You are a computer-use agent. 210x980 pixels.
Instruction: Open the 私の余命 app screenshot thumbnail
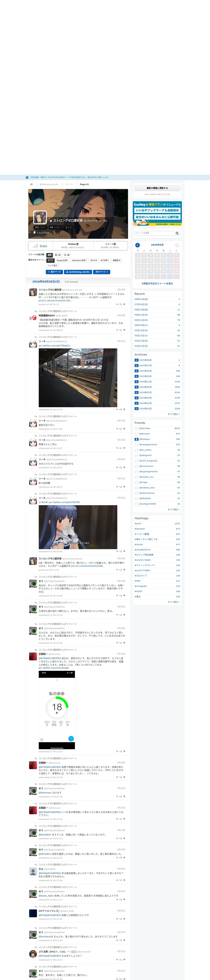57,710
